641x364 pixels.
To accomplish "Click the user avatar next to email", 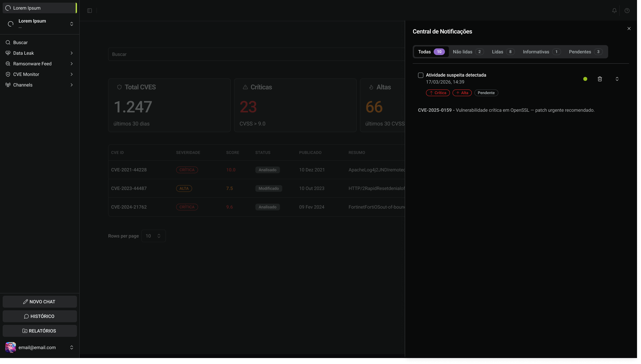I will [11, 347].
